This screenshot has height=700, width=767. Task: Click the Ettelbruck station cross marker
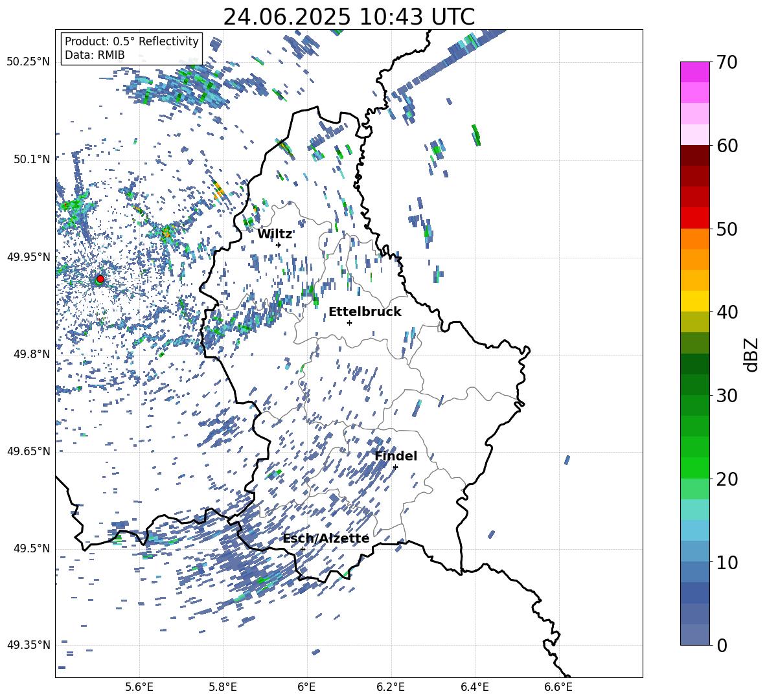click(x=349, y=322)
